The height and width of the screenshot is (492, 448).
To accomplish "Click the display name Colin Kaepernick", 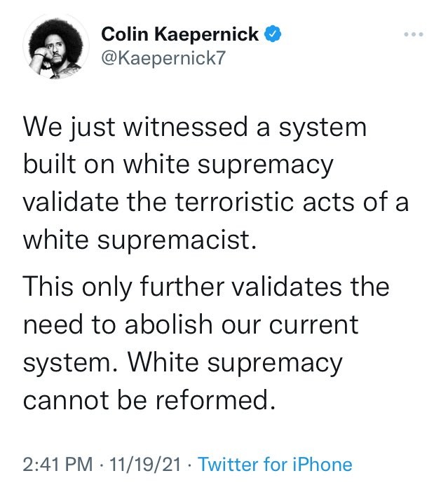I will pyautogui.click(x=180, y=34).
